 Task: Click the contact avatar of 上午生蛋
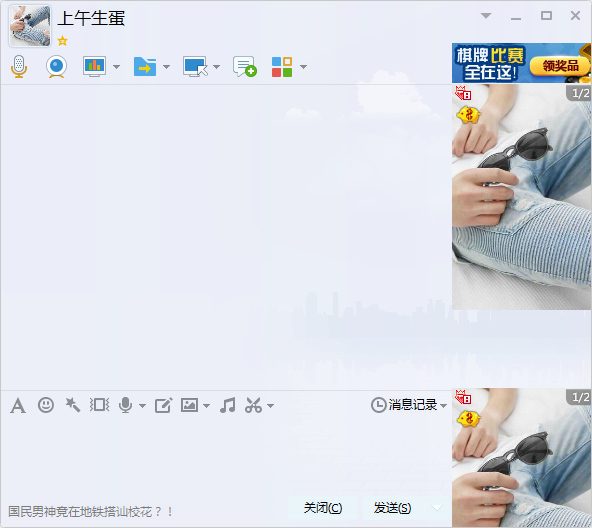click(x=30, y=26)
